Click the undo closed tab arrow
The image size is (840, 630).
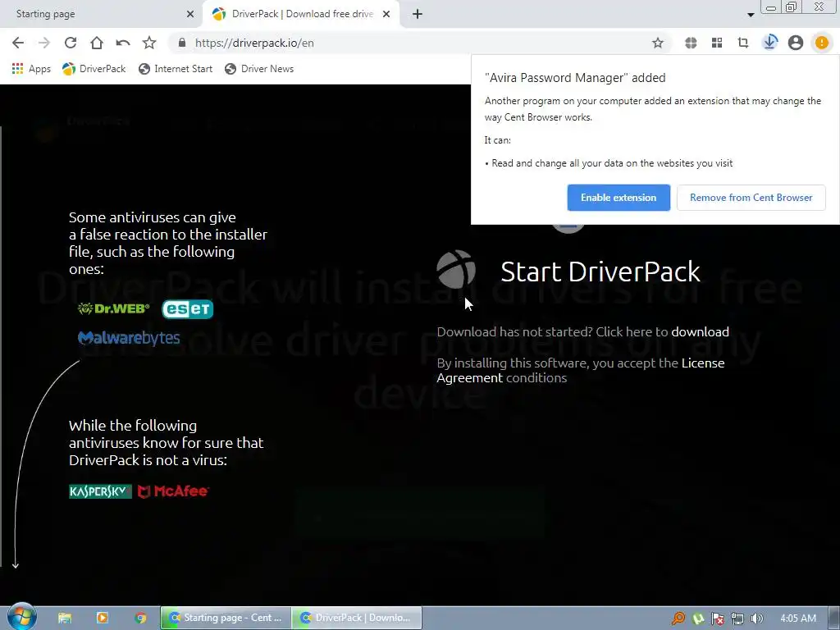123,43
